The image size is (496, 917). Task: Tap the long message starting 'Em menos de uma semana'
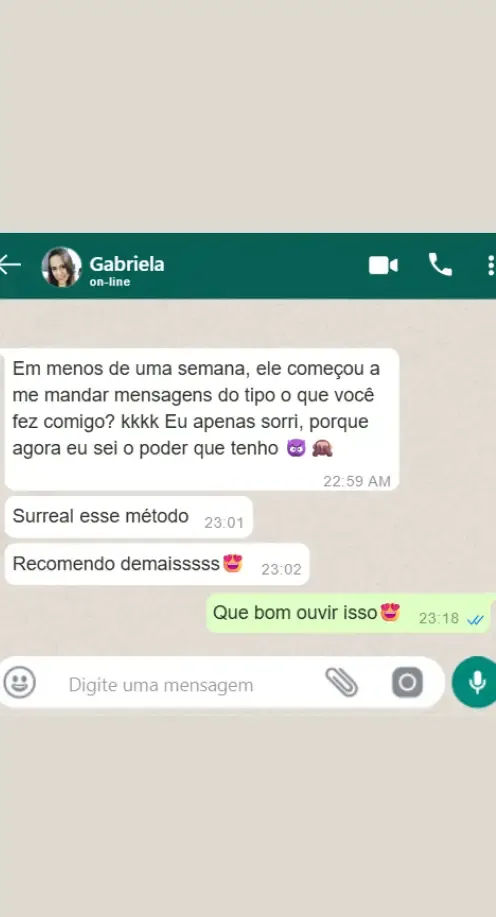point(202,419)
